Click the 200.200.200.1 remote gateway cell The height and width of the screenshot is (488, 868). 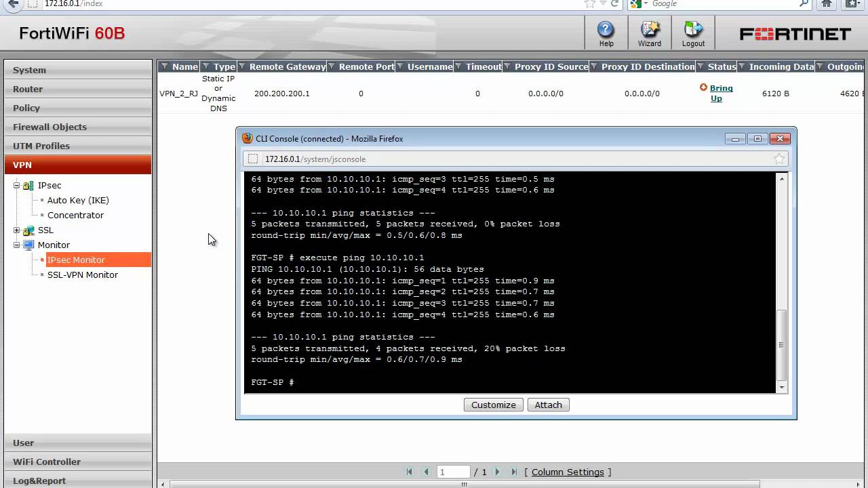(x=282, y=94)
